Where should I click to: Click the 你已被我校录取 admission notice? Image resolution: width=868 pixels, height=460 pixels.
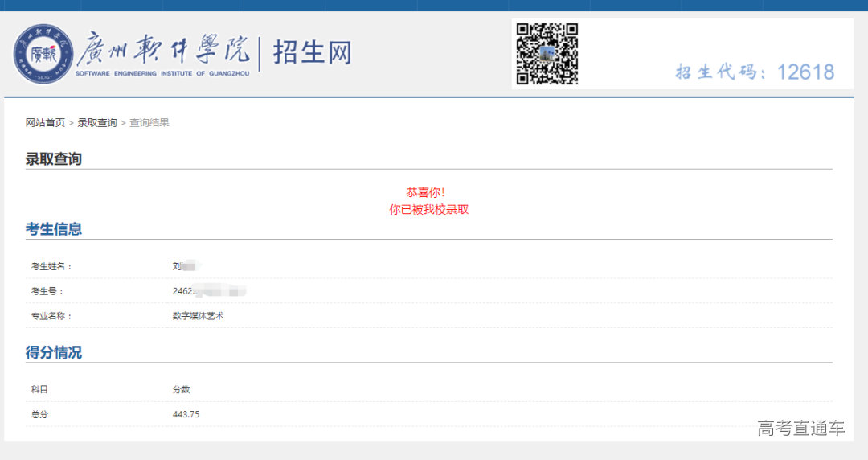click(428, 210)
